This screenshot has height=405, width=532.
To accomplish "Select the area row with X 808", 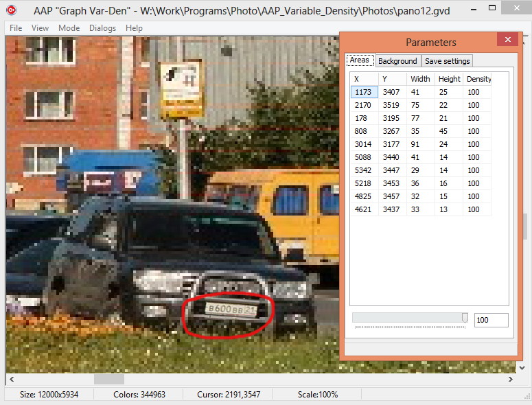I will click(421, 131).
